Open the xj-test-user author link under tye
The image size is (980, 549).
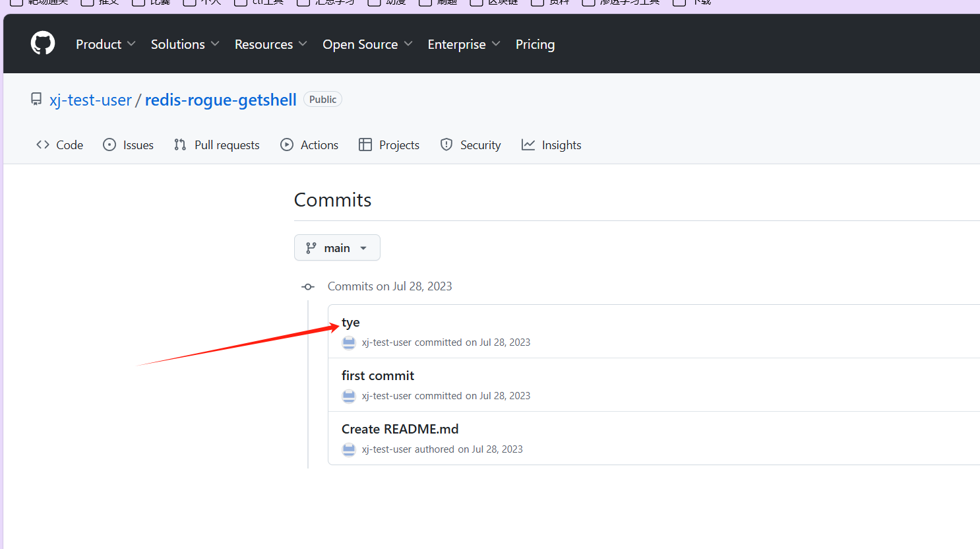386,342
